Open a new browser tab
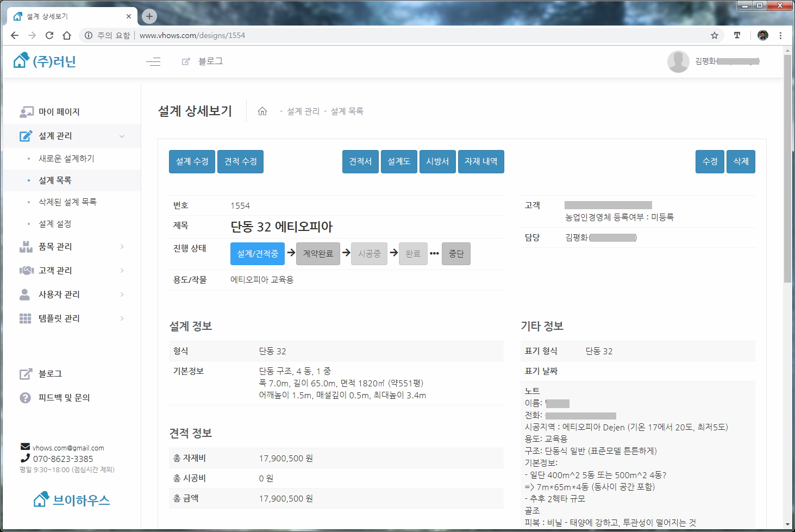The image size is (795, 532). [149, 16]
